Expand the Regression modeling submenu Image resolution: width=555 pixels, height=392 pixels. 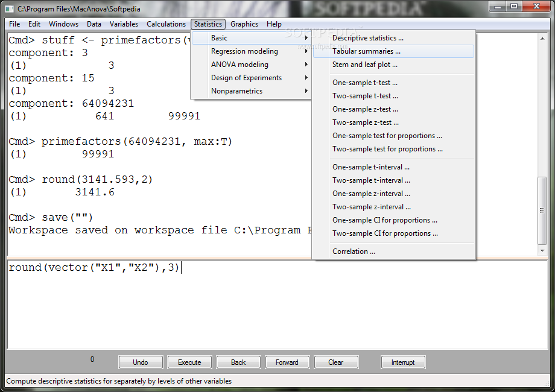[251, 51]
